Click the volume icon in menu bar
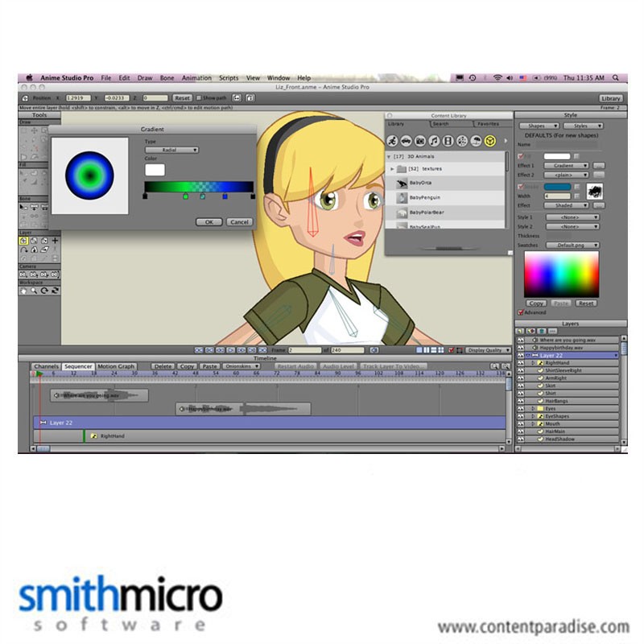Image resolution: width=644 pixels, height=644 pixels. pos(510,77)
